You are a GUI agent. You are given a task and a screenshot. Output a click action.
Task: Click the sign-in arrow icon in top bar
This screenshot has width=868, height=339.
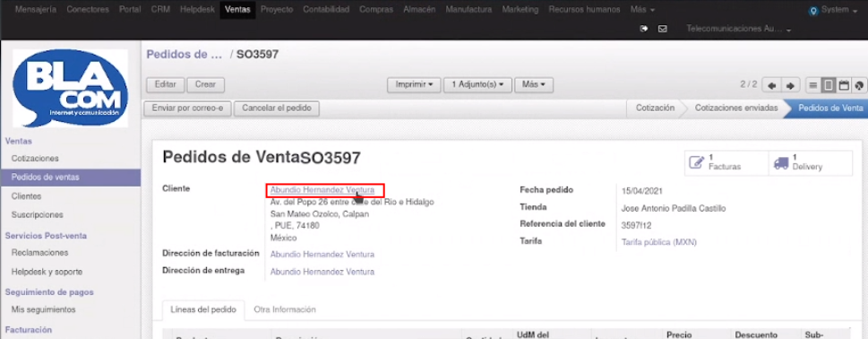click(644, 29)
